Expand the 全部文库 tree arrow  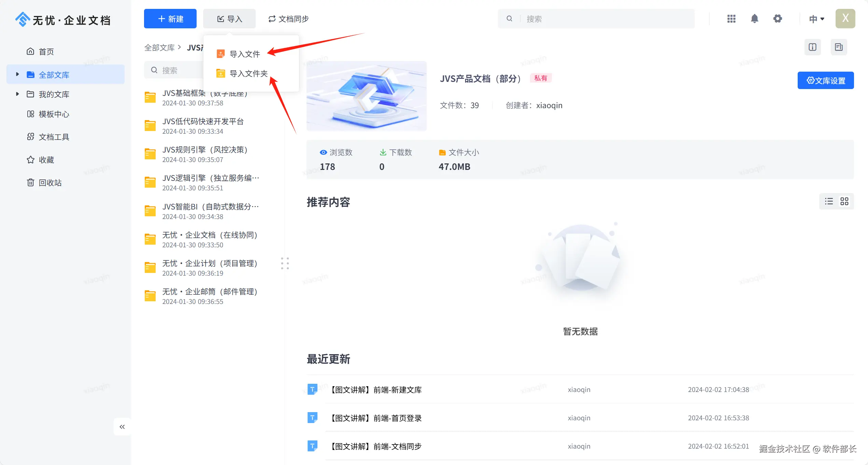17,74
